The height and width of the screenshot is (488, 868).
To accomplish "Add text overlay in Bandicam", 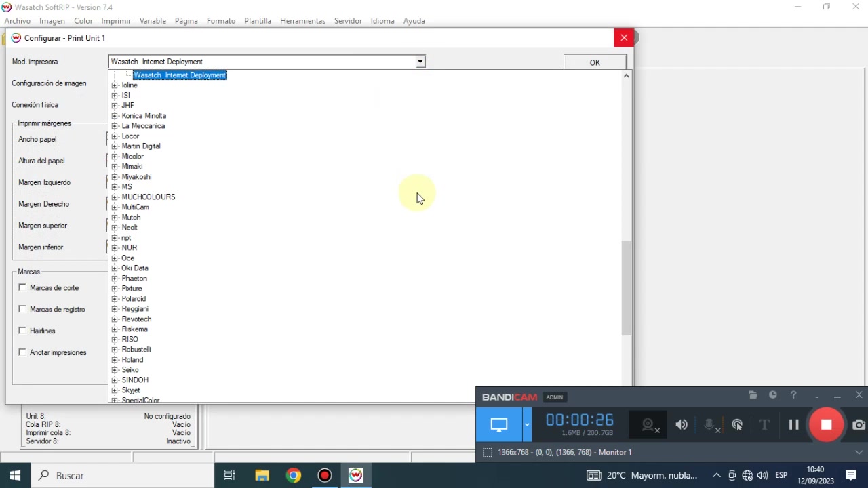I will click(x=764, y=425).
